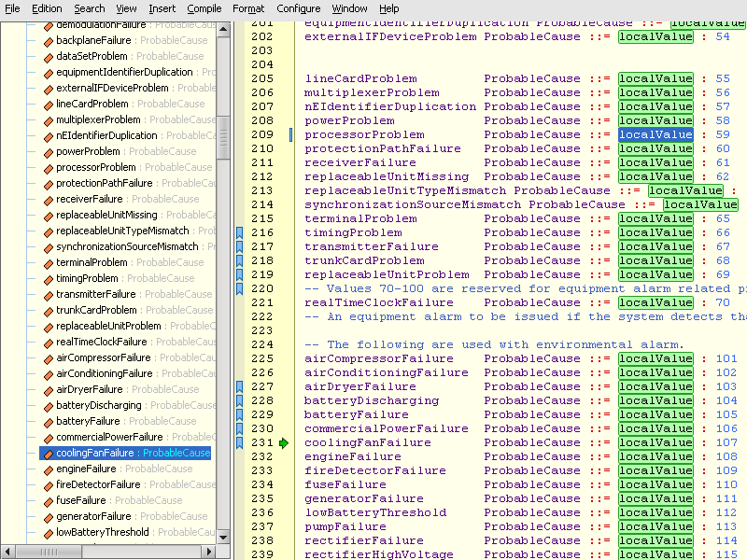Click diamond icon next to receiverFailure

[x=49, y=201]
